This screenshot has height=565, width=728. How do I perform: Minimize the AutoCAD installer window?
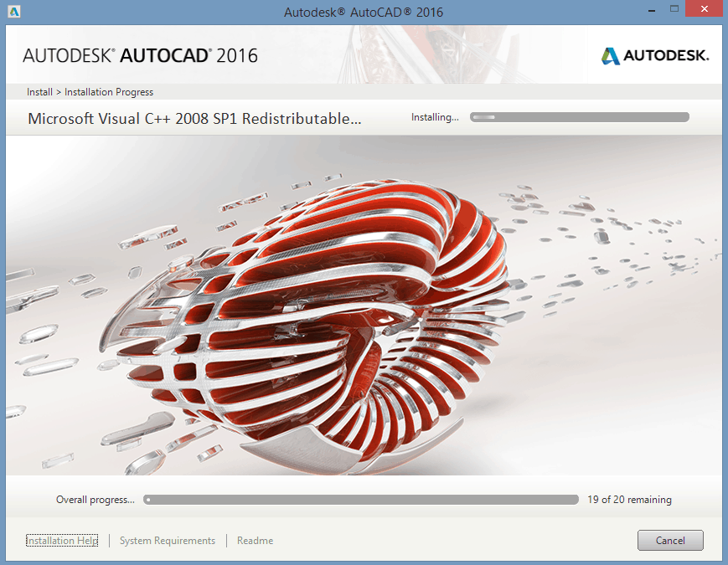[652, 10]
